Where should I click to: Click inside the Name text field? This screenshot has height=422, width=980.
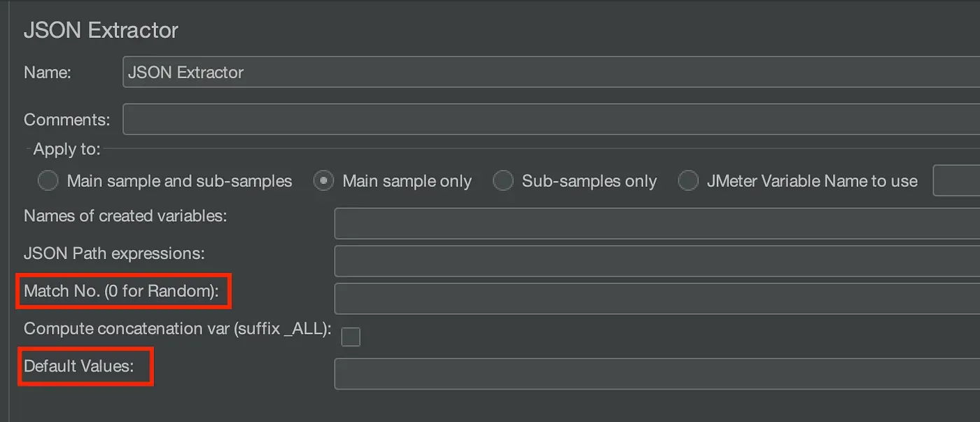(420, 72)
